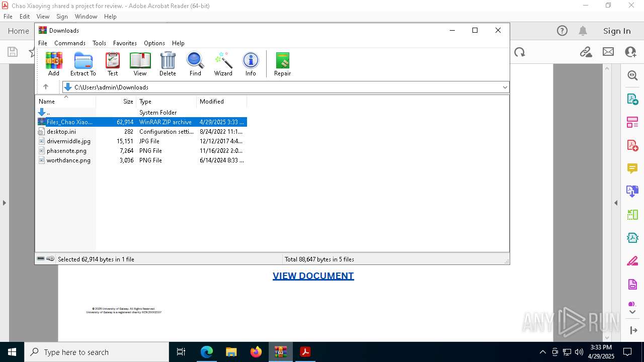Open the View toolbar icon in WinRAR

point(140,64)
